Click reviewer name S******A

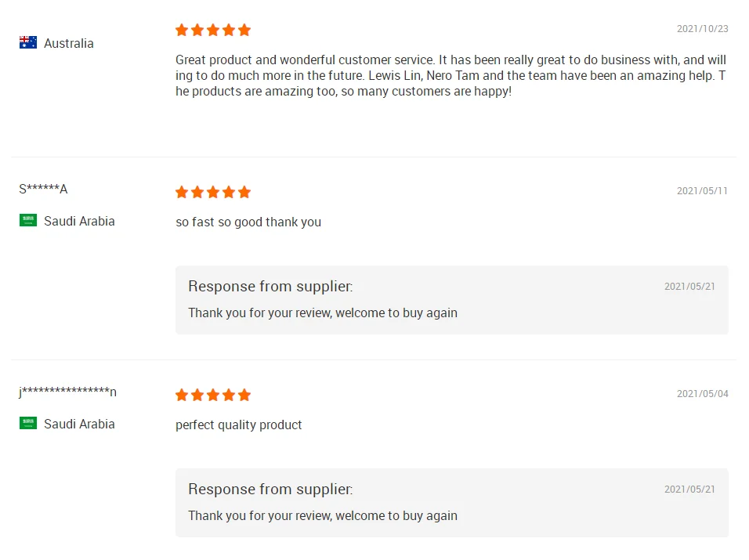43,189
